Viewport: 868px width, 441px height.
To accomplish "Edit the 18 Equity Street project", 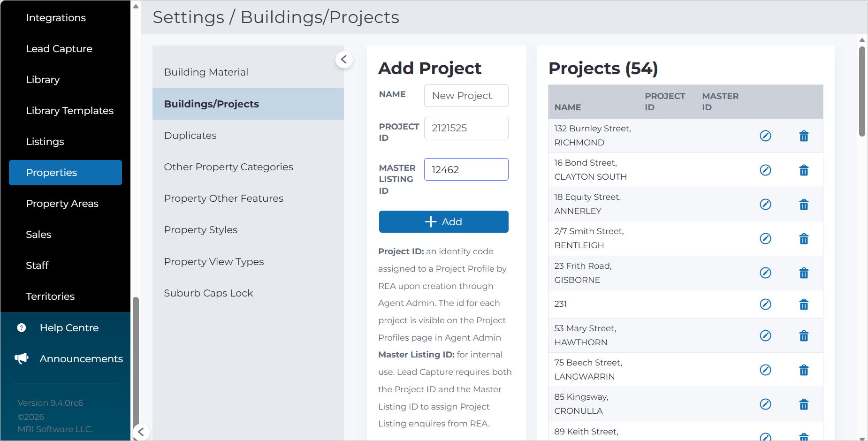I will coord(765,204).
